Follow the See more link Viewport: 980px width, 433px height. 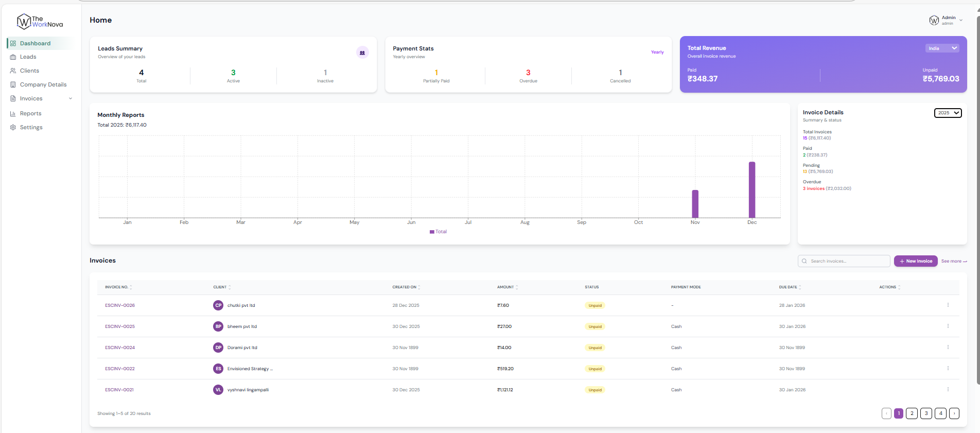tap(953, 262)
